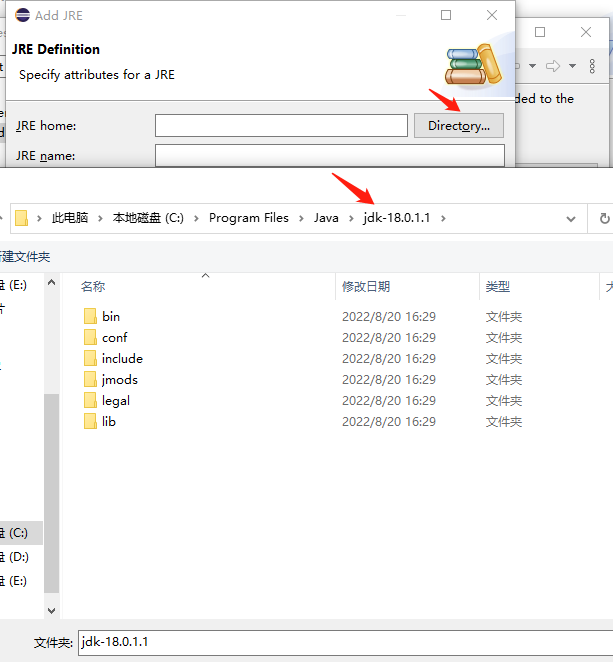Click the legal folder icon
The width and height of the screenshot is (613, 662).
(x=90, y=400)
